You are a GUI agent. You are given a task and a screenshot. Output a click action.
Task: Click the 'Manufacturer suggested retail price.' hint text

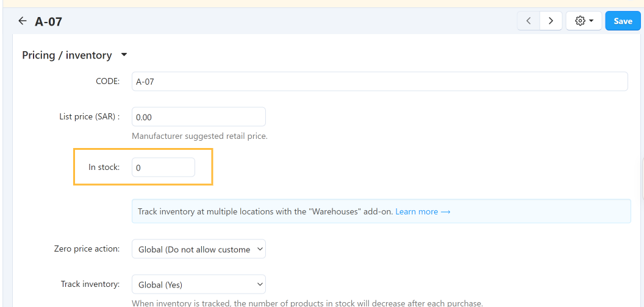[199, 136]
